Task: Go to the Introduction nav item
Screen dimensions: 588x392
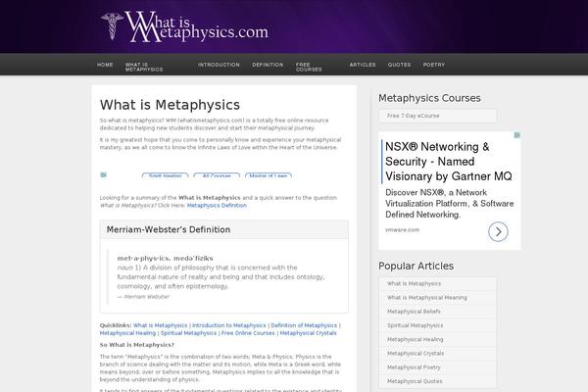Action: (x=219, y=65)
